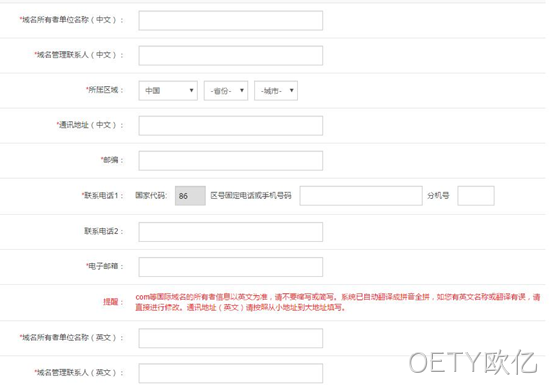
Task: Click the 邮编 label text
Action: coord(112,160)
